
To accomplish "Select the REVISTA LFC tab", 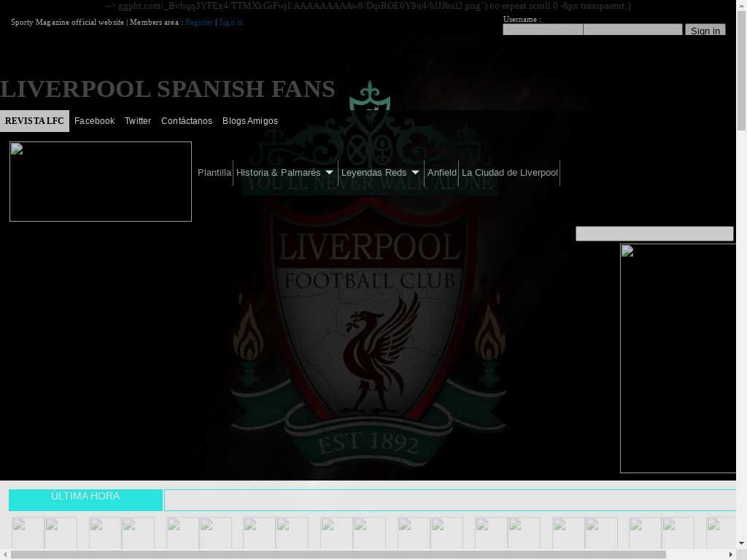I will (x=34, y=121).
